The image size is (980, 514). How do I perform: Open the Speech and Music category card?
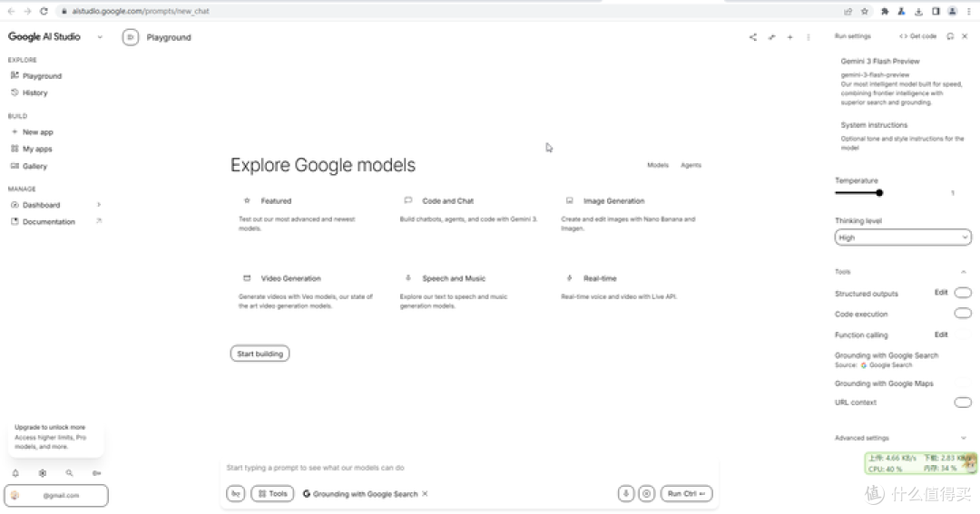pyautogui.click(x=469, y=292)
